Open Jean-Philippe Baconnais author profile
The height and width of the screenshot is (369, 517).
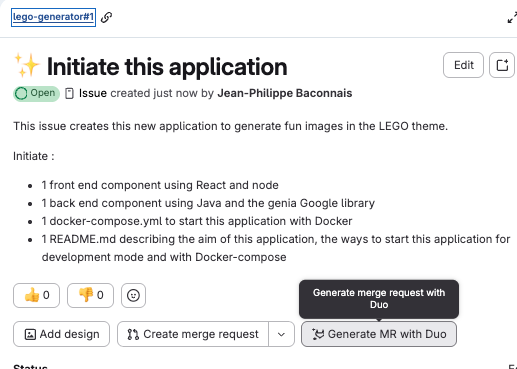tap(285, 93)
